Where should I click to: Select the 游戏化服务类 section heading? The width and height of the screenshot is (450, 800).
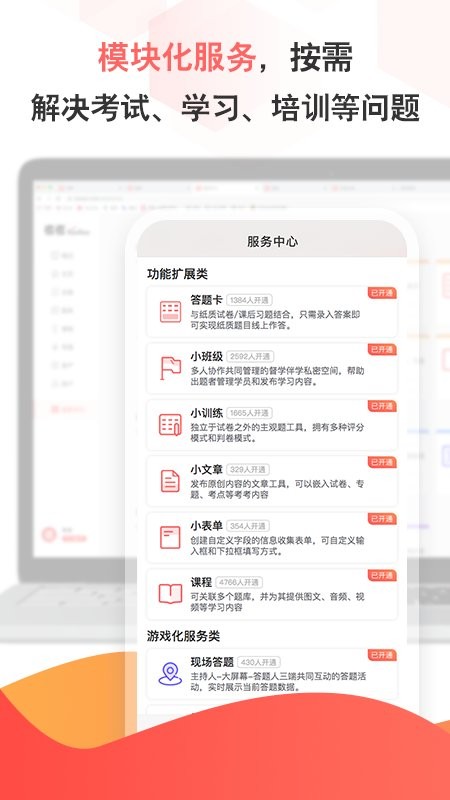[183, 636]
